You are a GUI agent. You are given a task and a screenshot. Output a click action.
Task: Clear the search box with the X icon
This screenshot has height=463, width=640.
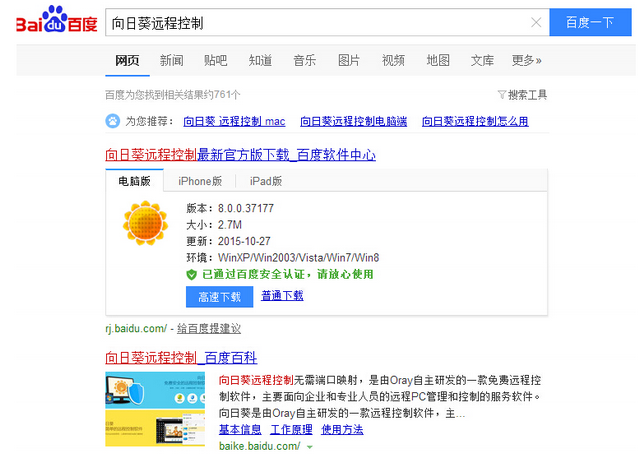[536, 22]
